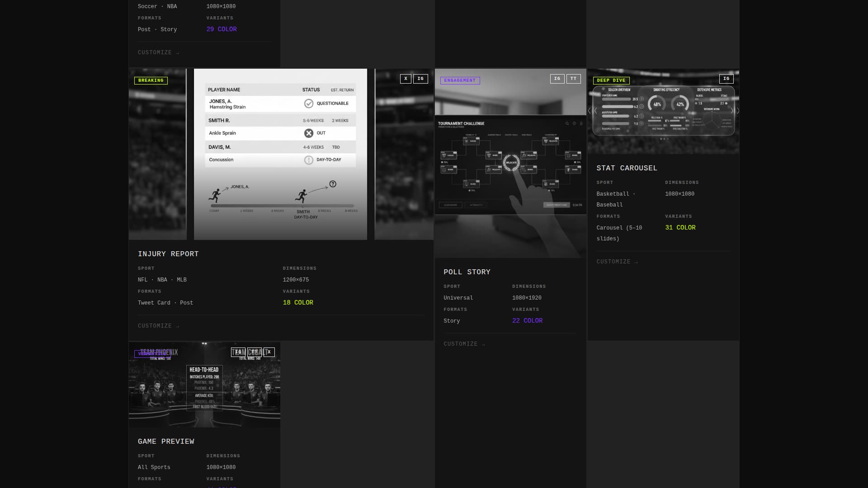The height and width of the screenshot is (488, 868).
Task: Open Customize for the Stat Carousel template
Action: (x=617, y=262)
